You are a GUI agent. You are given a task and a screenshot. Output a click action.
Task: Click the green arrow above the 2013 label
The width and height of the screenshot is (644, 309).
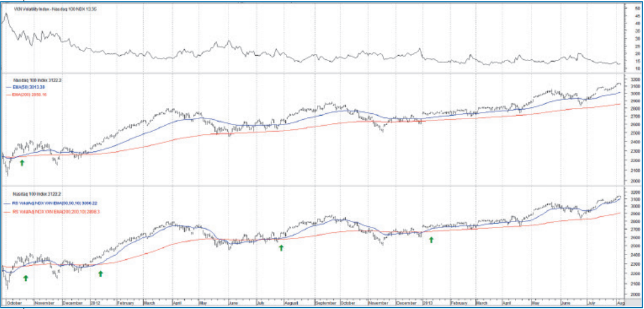pyautogui.click(x=431, y=240)
